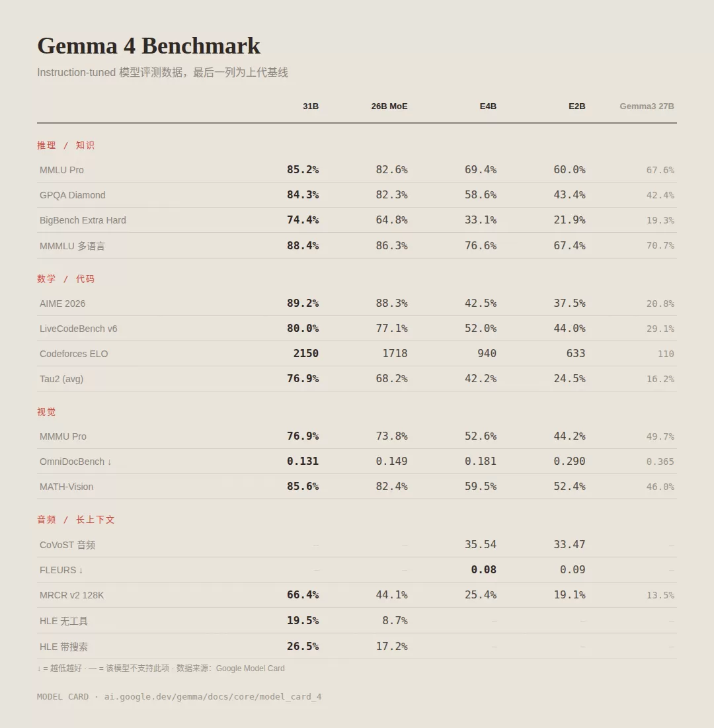The width and height of the screenshot is (714, 728).
Task: Click the "E4B" column header
Action: point(488,106)
